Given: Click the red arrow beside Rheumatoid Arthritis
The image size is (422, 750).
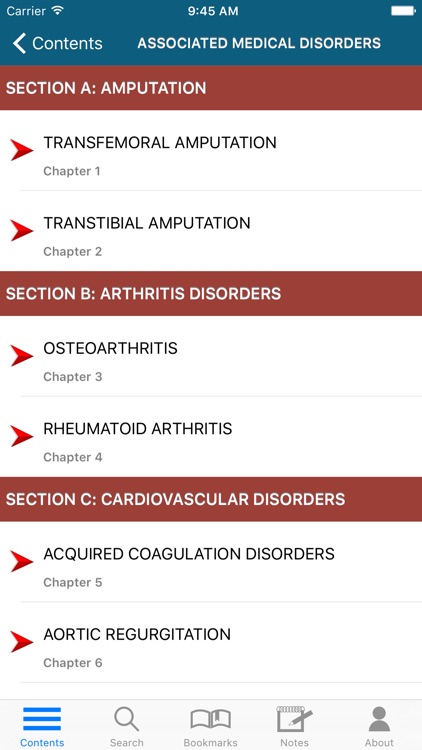Looking at the screenshot, I should click(x=22, y=436).
